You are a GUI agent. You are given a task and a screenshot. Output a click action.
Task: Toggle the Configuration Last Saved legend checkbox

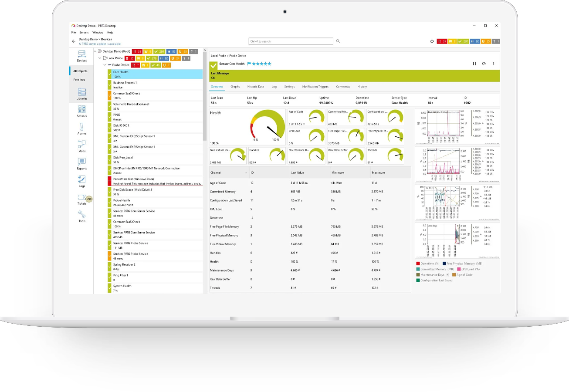(x=418, y=280)
